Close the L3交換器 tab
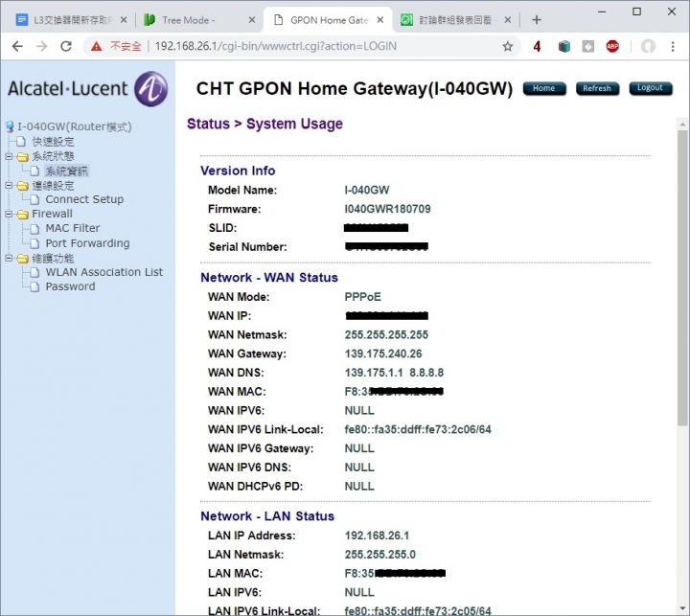Image resolution: width=690 pixels, height=616 pixels. [124, 20]
